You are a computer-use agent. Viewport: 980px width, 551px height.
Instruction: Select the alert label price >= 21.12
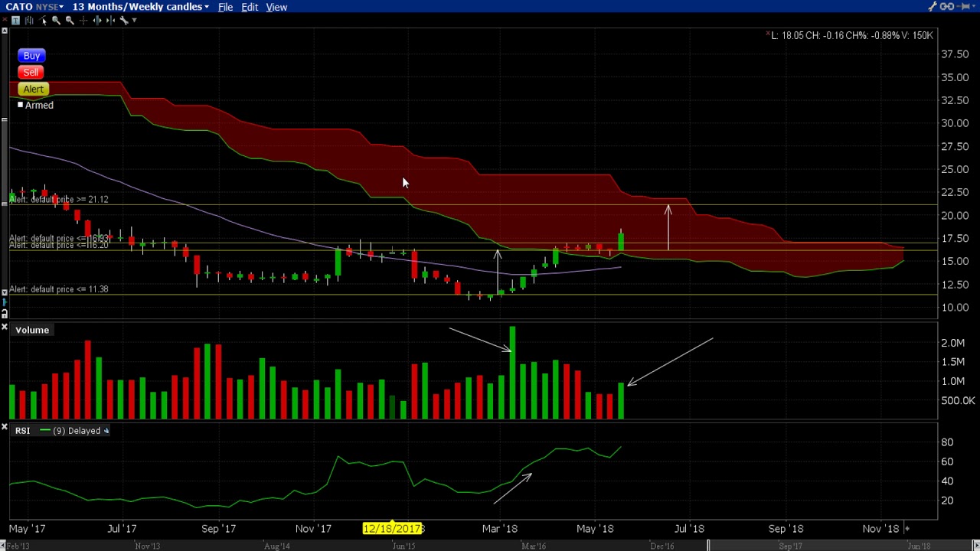pos(59,199)
